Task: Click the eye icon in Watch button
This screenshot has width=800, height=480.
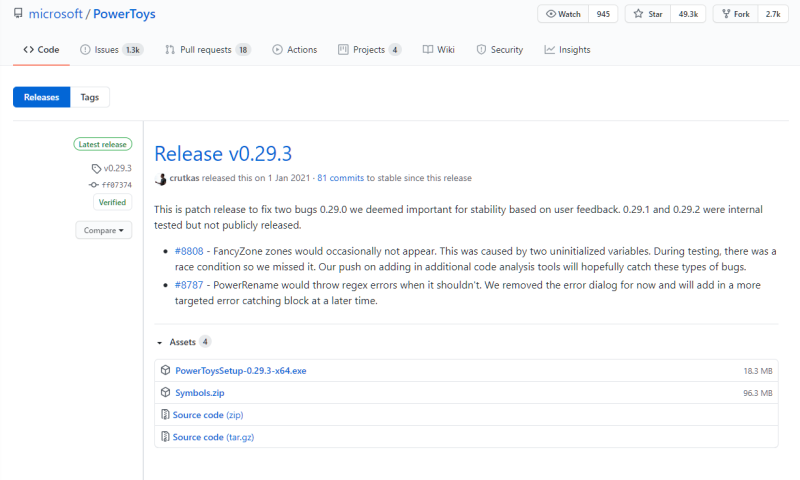Action: point(551,14)
